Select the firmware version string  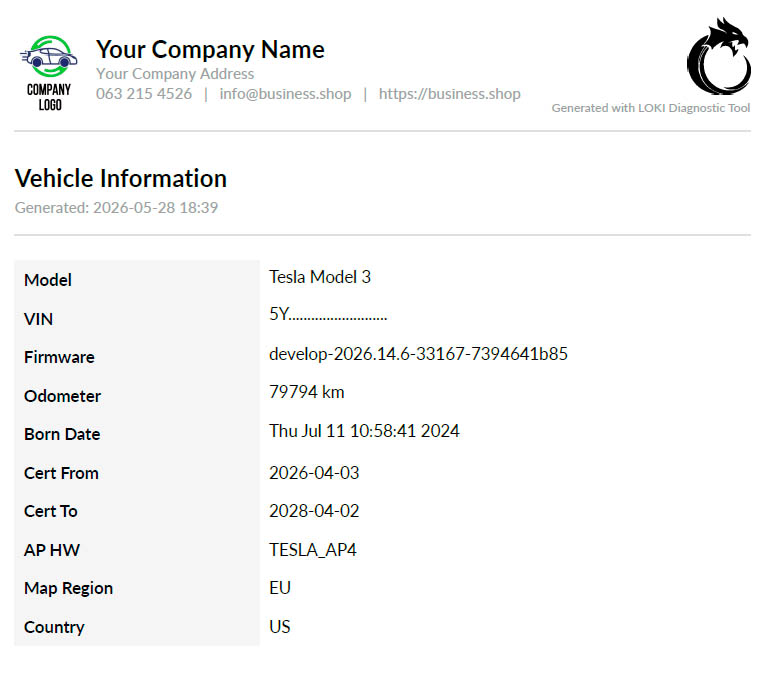coord(418,354)
